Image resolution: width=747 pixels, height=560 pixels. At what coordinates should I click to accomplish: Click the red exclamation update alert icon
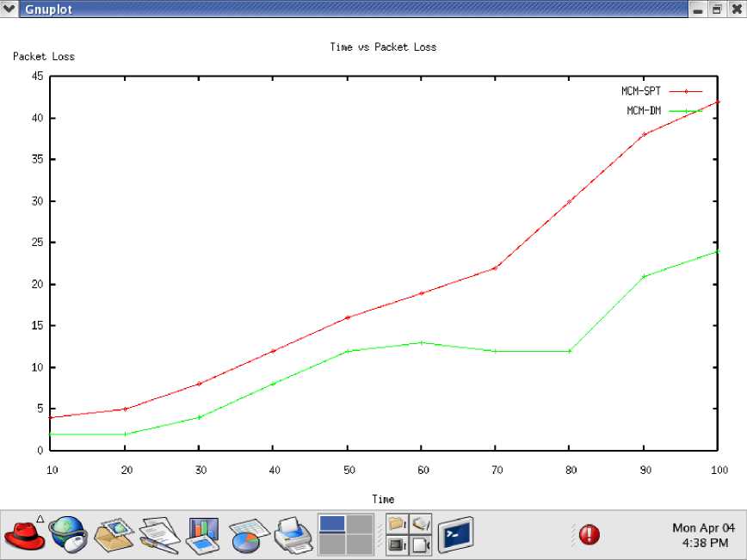[590, 534]
